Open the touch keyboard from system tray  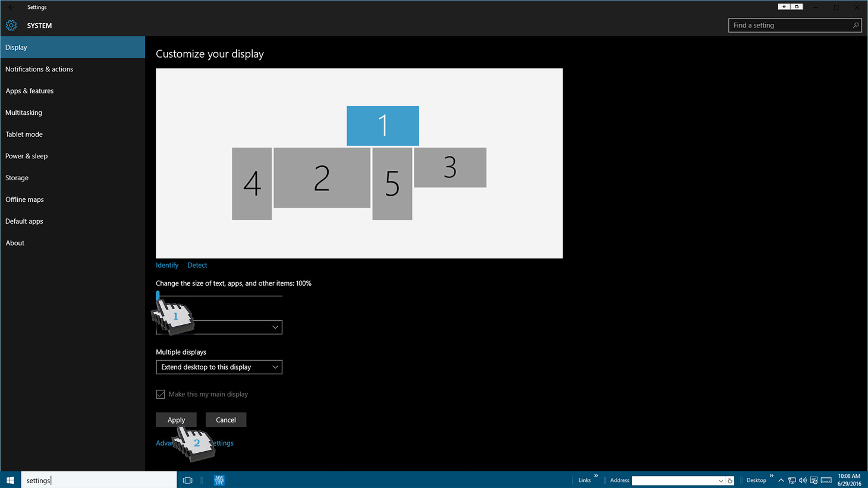[826, 480]
